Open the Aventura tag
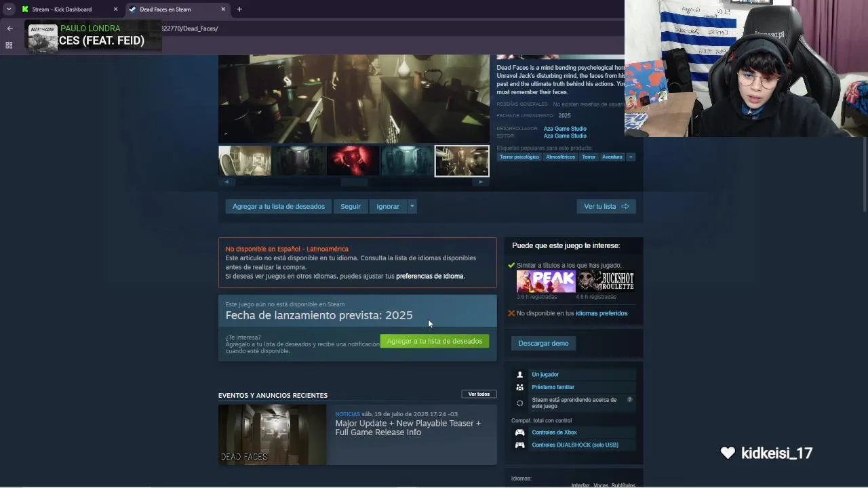868x488 pixels. 612,157
